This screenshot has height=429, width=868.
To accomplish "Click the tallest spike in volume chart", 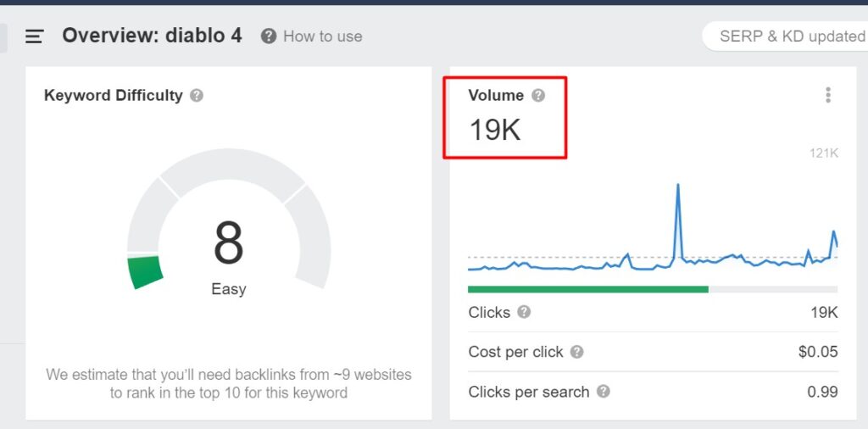I will click(x=677, y=187).
